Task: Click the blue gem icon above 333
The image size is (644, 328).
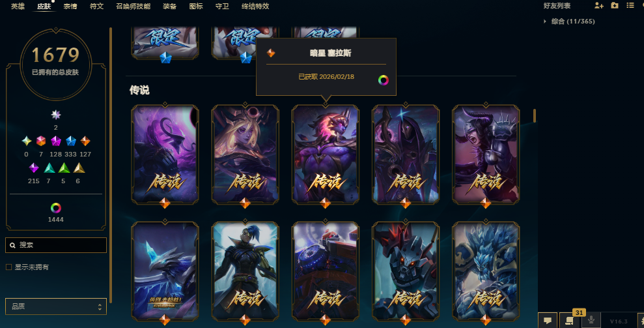Action: coord(70,141)
